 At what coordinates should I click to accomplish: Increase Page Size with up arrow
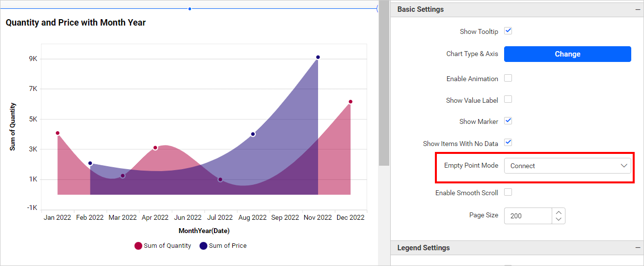pos(559,212)
